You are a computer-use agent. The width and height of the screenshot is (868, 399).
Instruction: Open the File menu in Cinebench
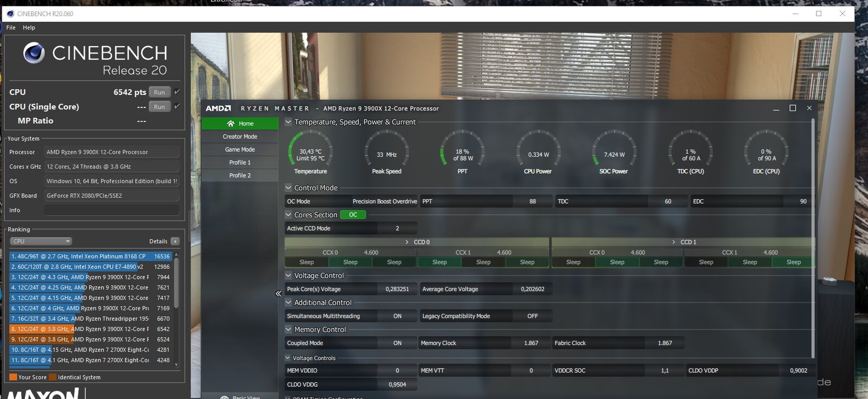pyautogui.click(x=11, y=28)
